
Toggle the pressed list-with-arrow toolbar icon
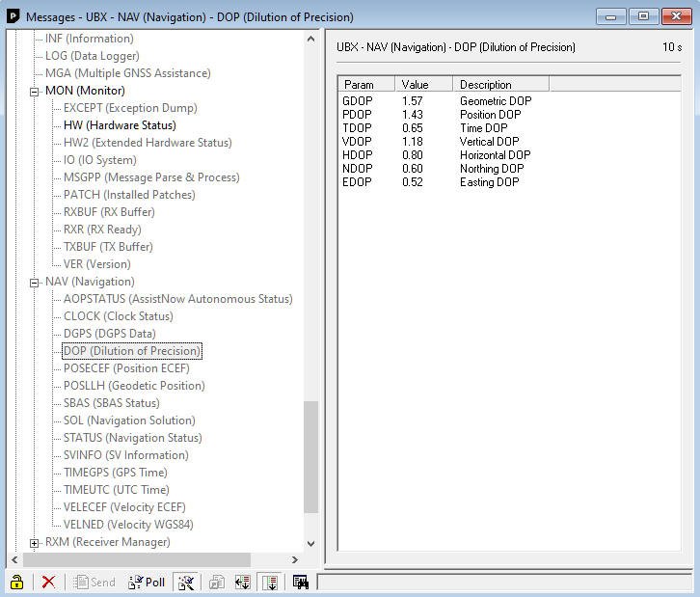(x=270, y=582)
